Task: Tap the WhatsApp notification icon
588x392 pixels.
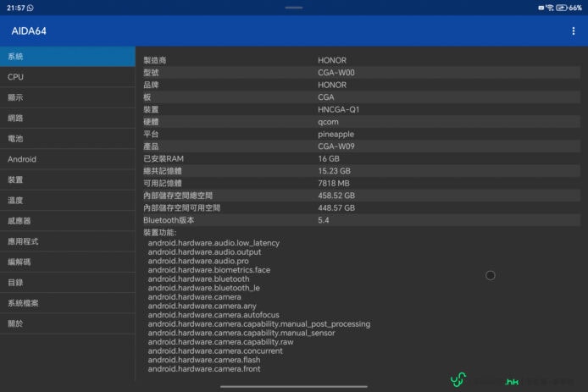Action: tap(30, 8)
